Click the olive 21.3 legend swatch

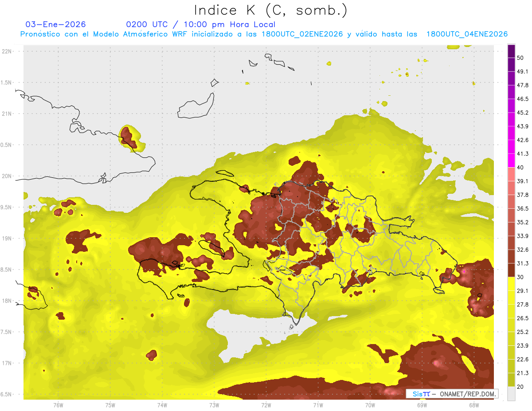[x=511, y=380]
